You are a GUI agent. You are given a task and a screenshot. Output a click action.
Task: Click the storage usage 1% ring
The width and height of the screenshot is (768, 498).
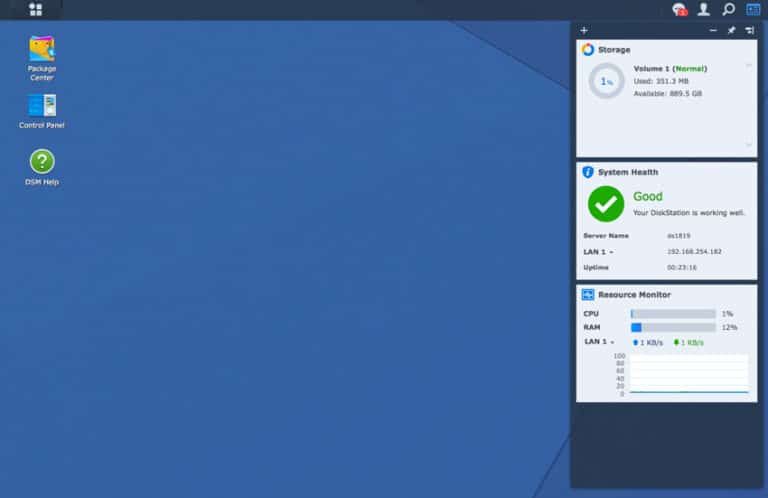606,81
